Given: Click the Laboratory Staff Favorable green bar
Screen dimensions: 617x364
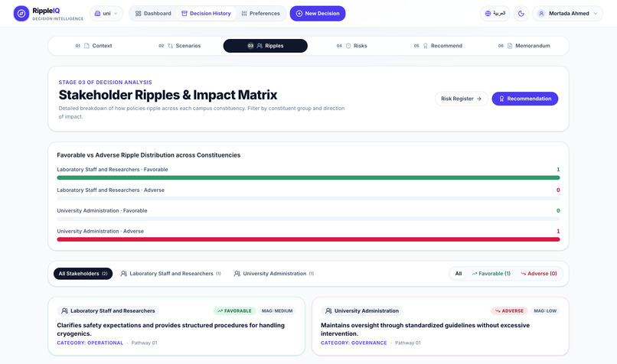Looking at the screenshot, I should coord(308,177).
